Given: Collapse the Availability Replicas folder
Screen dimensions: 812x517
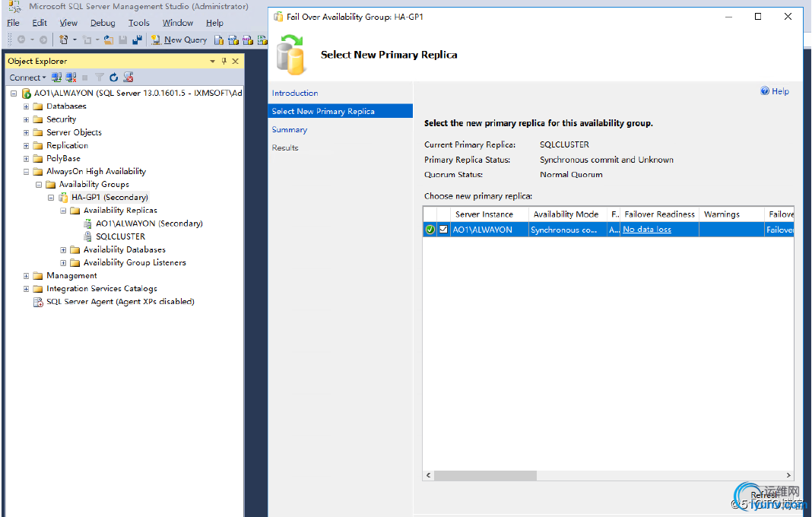Looking at the screenshot, I should (63, 211).
